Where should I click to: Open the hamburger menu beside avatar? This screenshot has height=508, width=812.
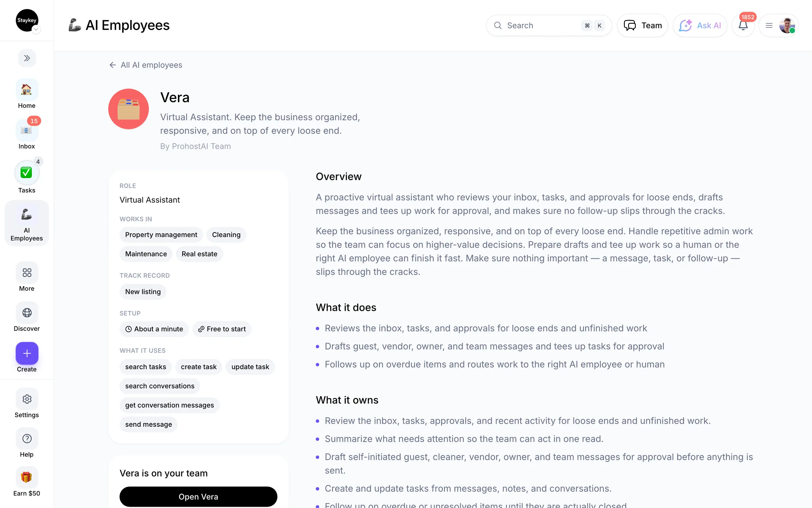(x=769, y=25)
